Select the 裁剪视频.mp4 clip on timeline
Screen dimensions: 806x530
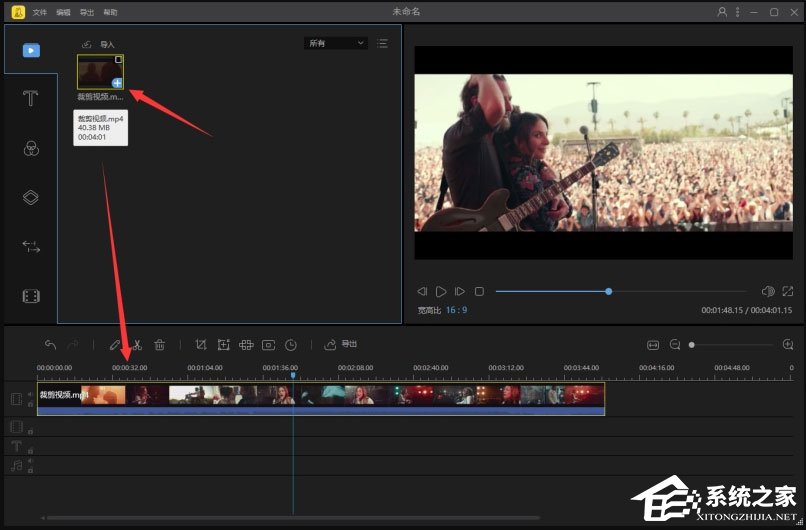321,399
